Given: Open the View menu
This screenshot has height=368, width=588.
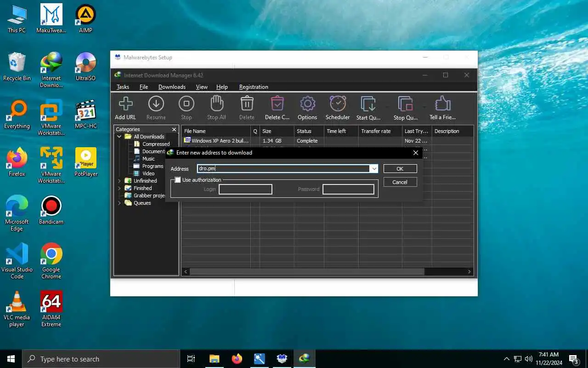Looking at the screenshot, I should [202, 87].
